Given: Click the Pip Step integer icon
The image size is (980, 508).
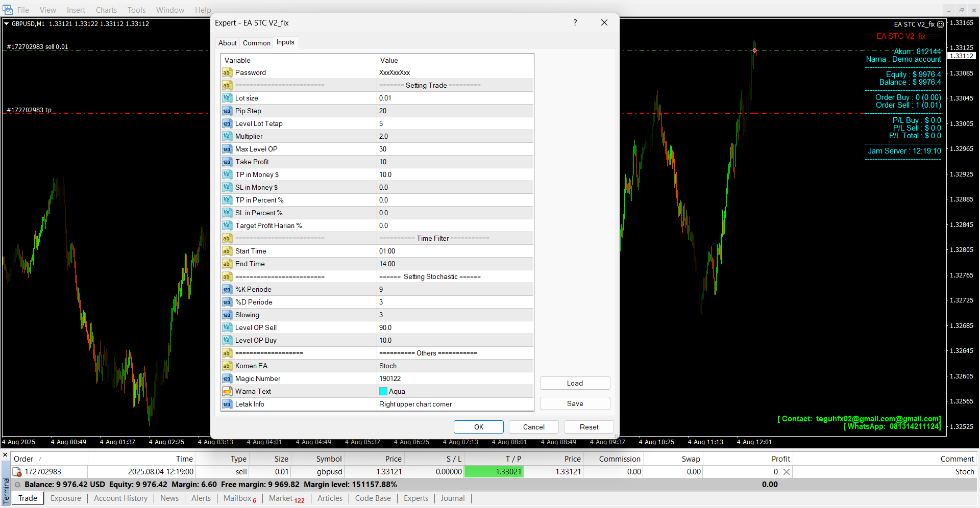Looking at the screenshot, I should click(227, 111).
